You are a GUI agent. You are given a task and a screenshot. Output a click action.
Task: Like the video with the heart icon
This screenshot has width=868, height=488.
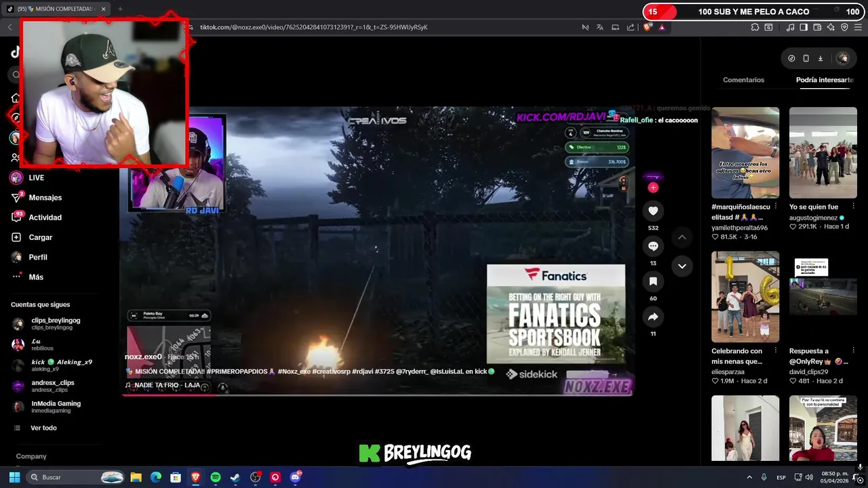653,211
